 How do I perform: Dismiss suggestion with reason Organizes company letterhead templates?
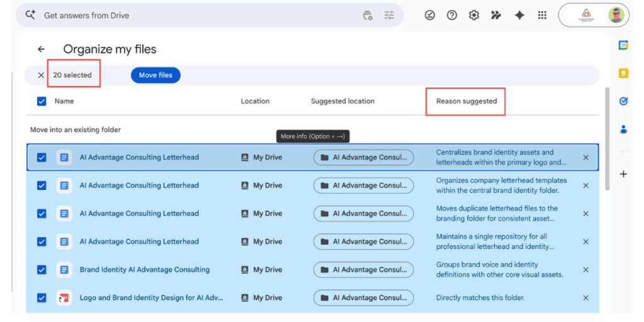(x=586, y=186)
